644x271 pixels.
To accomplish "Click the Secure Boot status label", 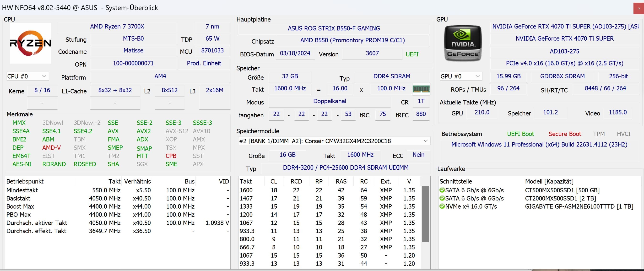I will tap(564, 134).
